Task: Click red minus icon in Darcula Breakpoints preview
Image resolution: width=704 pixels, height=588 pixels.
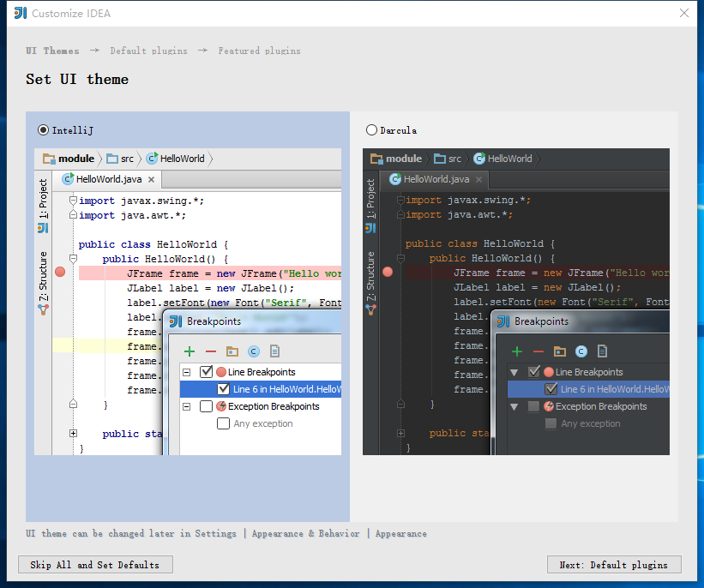Action: tap(539, 351)
